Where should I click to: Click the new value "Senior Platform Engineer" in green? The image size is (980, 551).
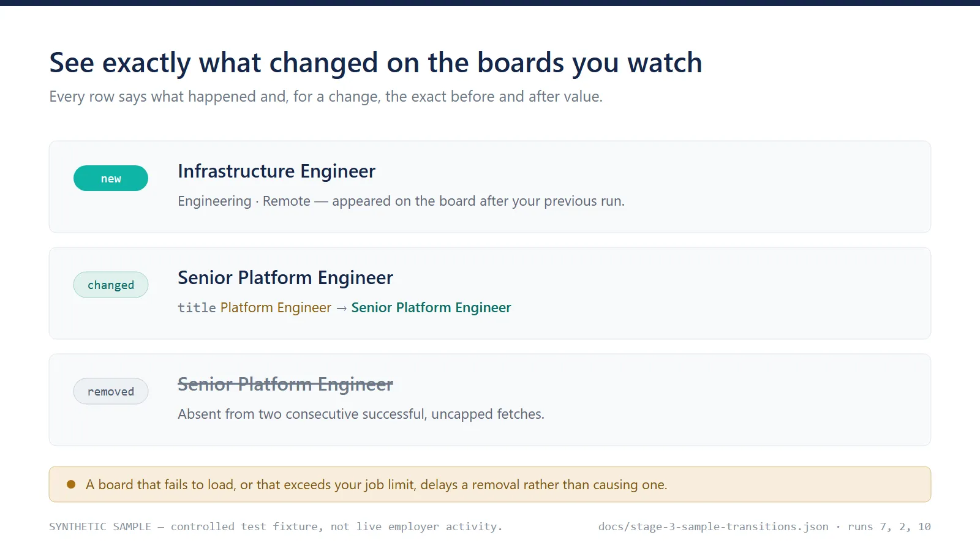(x=431, y=307)
